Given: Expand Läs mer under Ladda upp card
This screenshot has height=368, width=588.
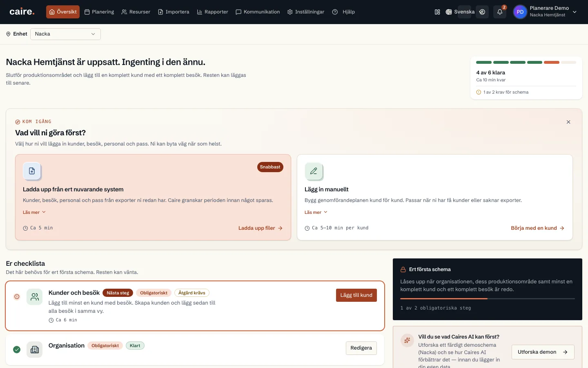Looking at the screenshot, I should click(x=34, y=212).
